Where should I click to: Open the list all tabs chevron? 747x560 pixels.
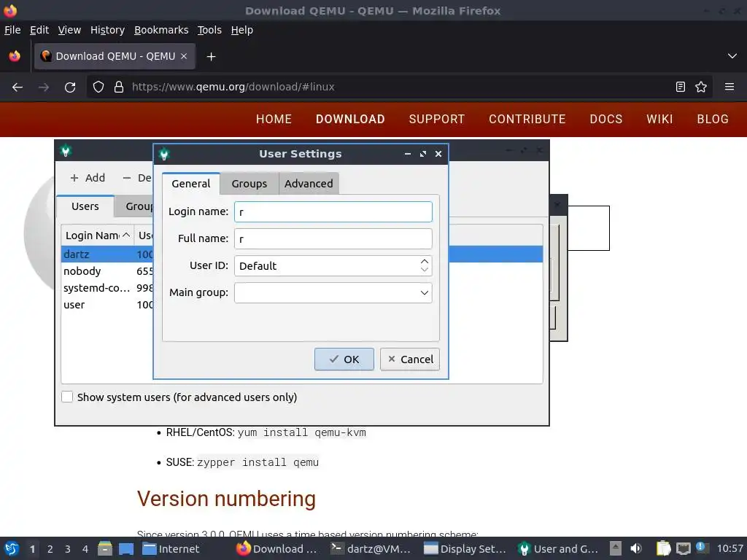(x=732, y=56)
